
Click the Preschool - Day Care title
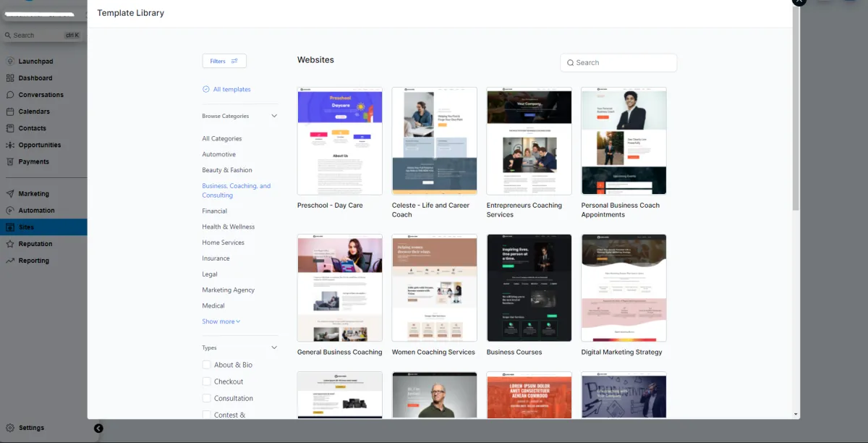click(x=330, y=206)
